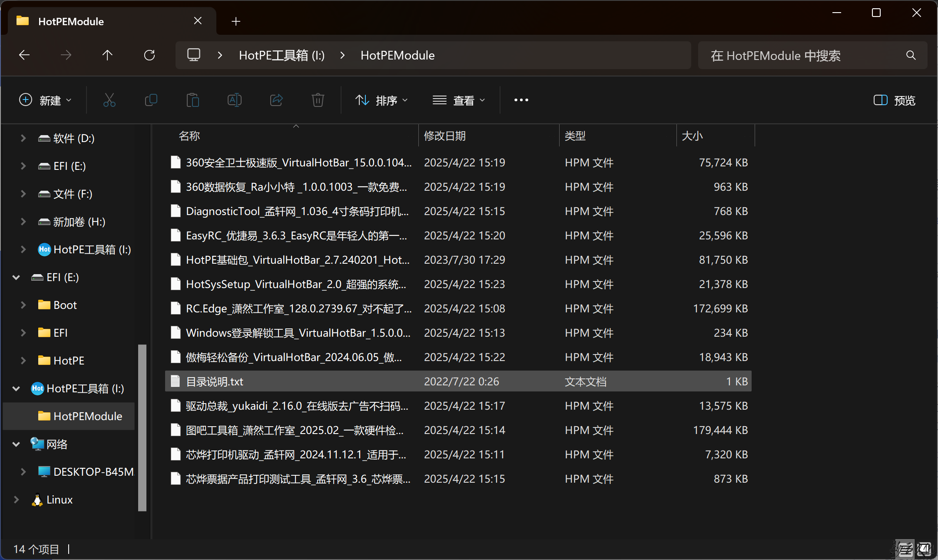Click the Delete trash icon

tap(318, 100)
